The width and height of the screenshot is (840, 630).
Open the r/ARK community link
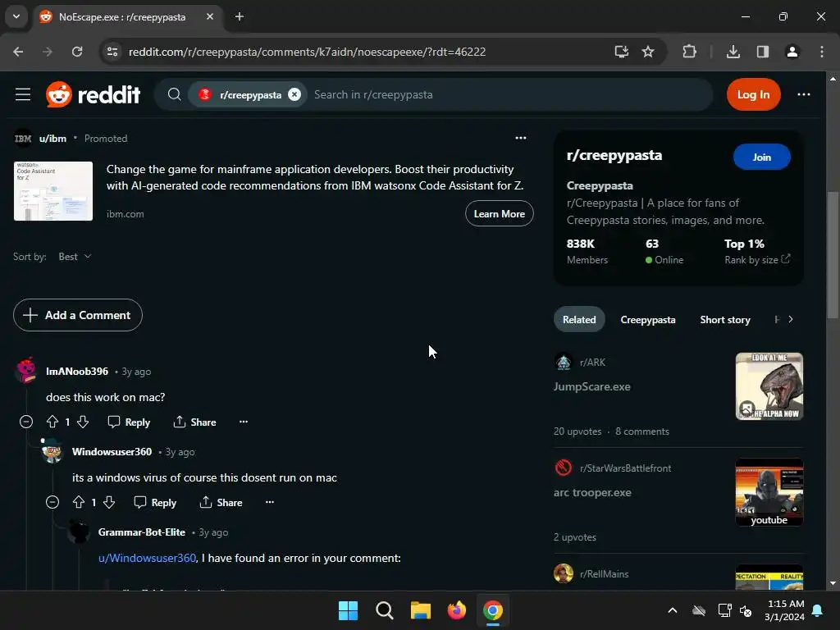(592, 363)
